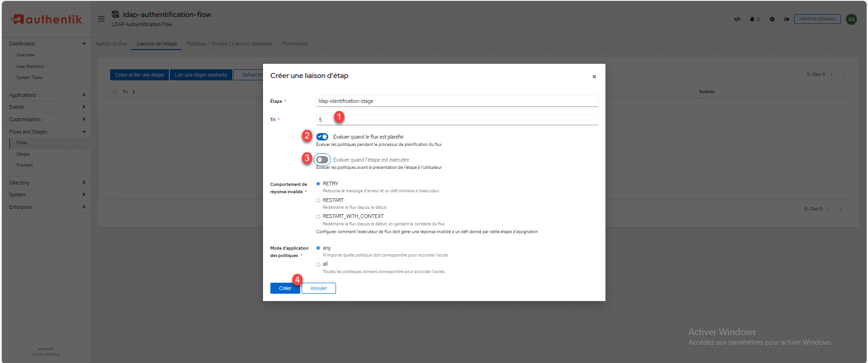
Task: Open the "Aperçu du flux" tab
Action: (x=111, y=44)
